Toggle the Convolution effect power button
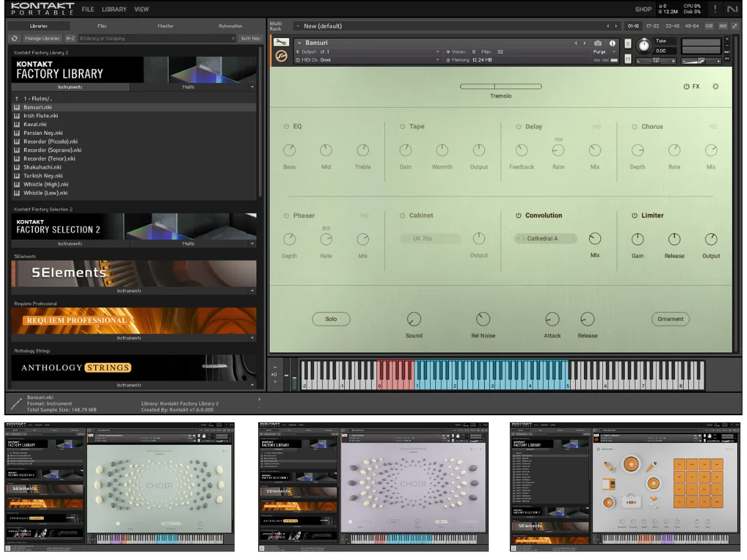Screen dimensions: 747x560 point(518,215)
